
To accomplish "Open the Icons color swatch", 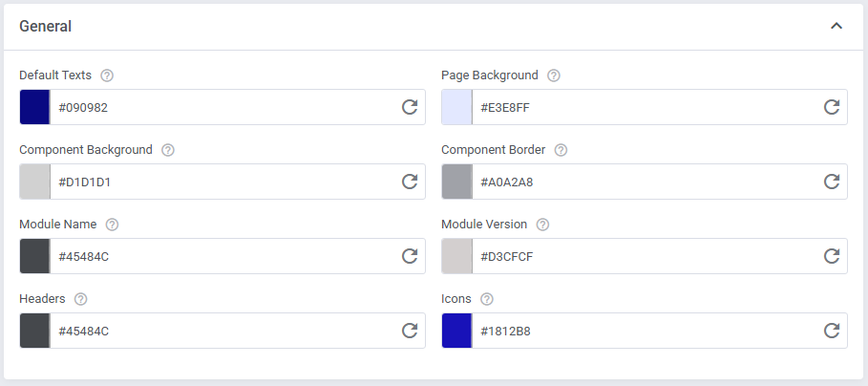I will pos(456,331).
